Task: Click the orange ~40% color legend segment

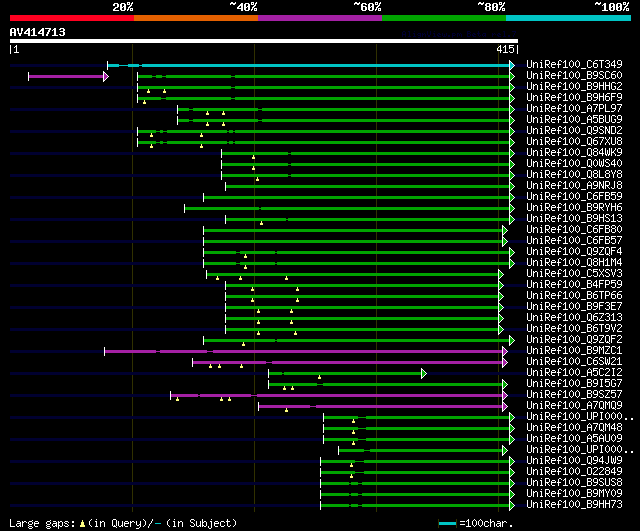Action: point(196,18)
